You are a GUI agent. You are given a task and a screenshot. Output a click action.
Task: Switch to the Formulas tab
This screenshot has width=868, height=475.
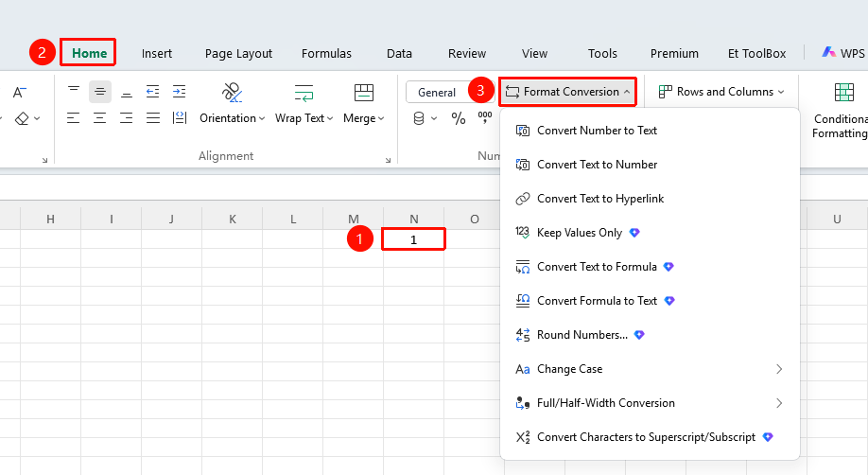click(326, 53)
